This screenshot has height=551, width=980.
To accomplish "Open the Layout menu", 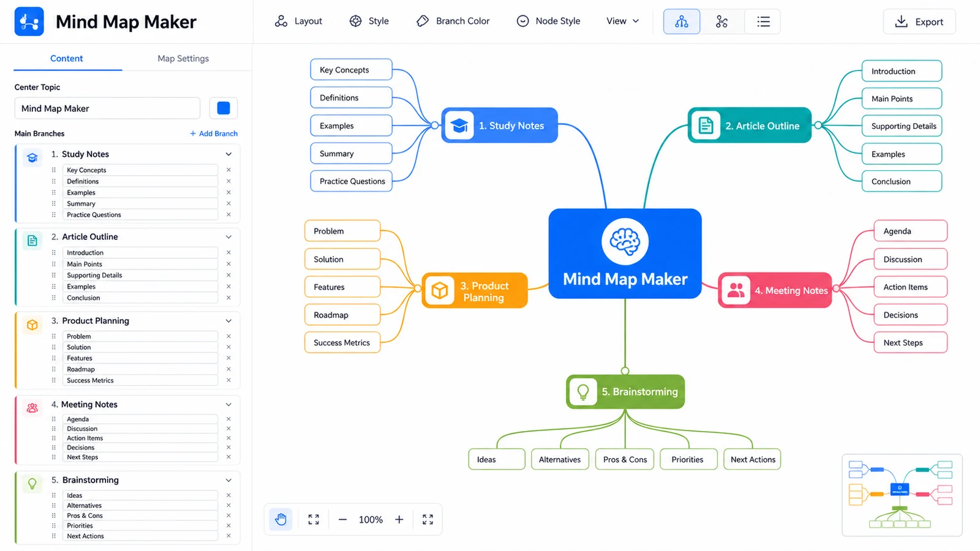I will tap(298, 21).
